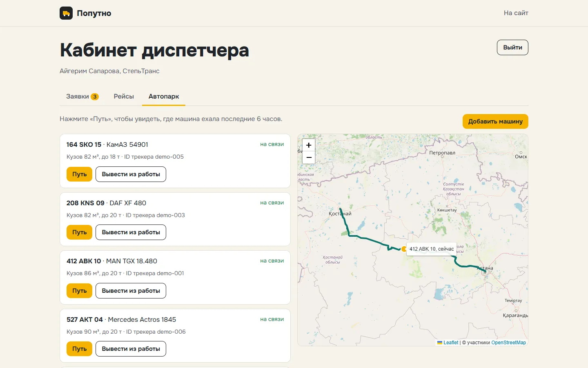This screenshot has height=368, width=588.
Task: Click the Омск city label on map
Action: 521,157
